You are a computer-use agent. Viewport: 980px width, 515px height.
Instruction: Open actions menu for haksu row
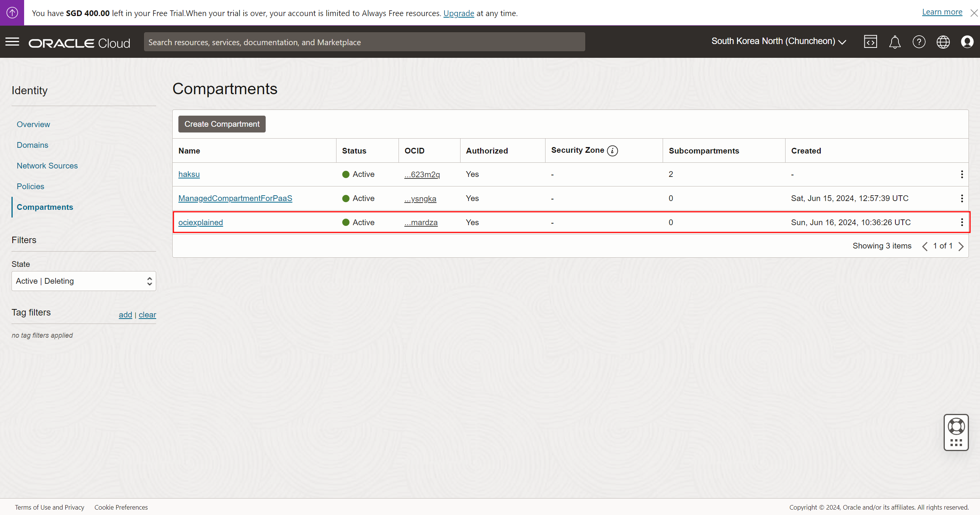962,175
